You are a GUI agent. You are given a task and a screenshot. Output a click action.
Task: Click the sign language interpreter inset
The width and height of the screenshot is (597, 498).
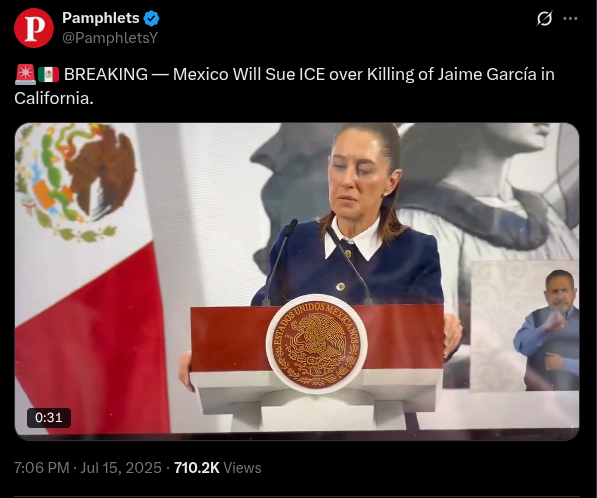[x=525, y=326]
